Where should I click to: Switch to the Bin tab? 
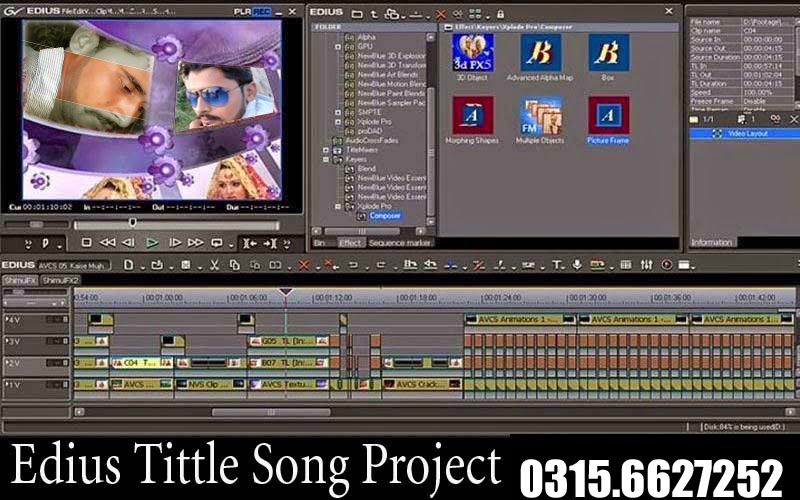pos(319,243)
